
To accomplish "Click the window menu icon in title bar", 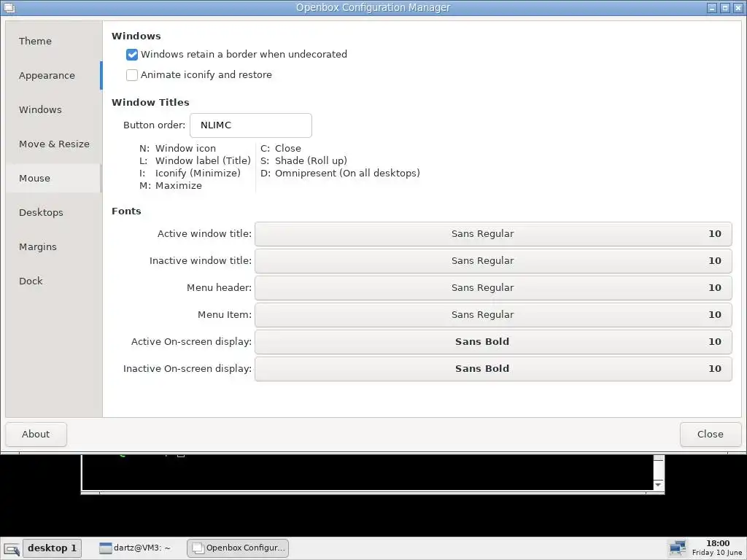I will (9, 7).
